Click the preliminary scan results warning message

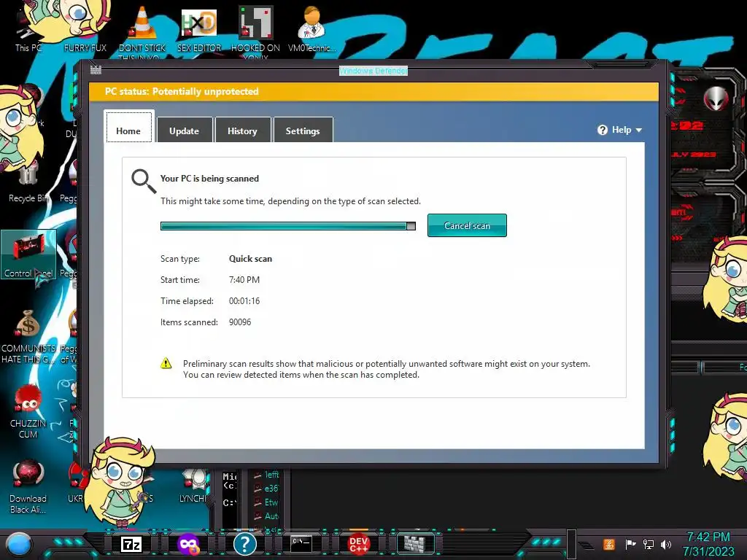(387, 369)
